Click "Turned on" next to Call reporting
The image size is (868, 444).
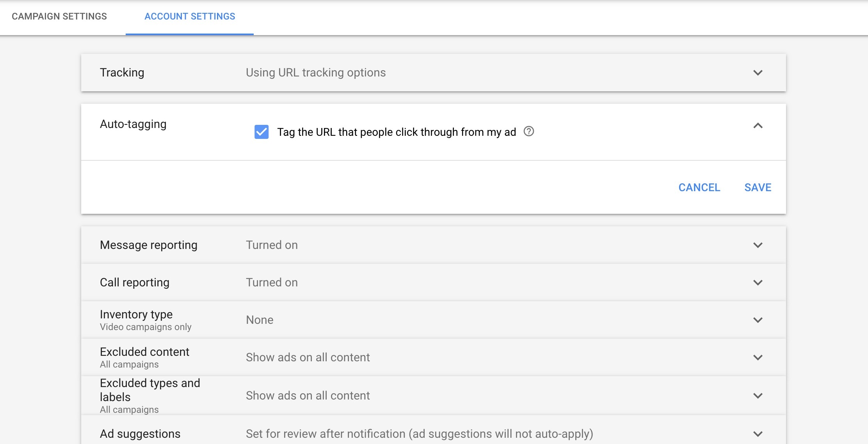pos(272,282)
